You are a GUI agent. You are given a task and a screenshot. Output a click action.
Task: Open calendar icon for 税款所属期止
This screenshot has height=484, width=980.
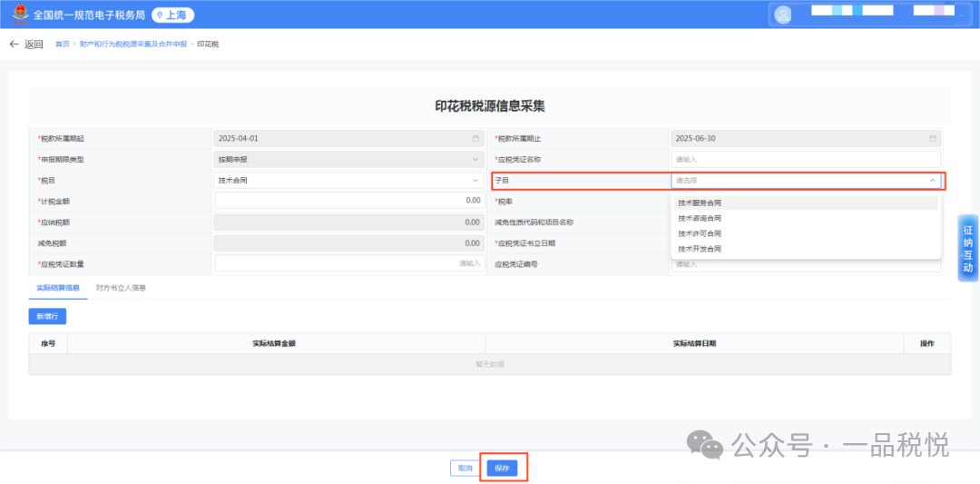point(932,139)
